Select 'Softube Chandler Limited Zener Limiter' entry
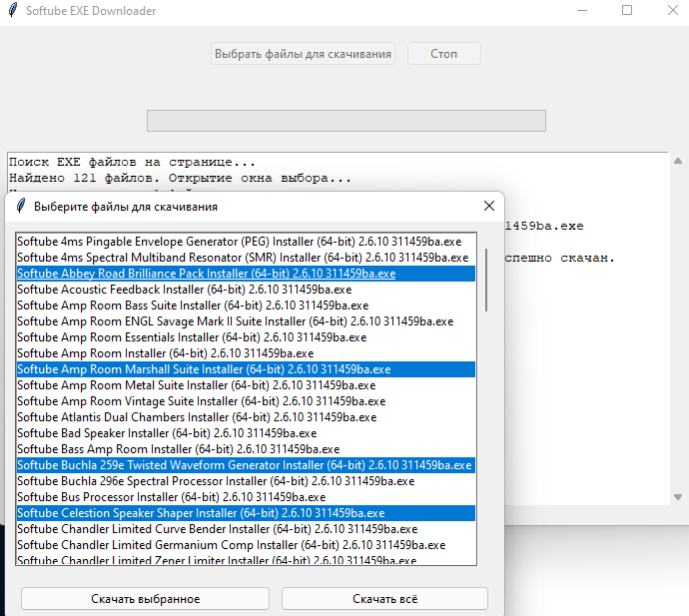The width and height of the screenshot is (689, 616). [246, 559]
